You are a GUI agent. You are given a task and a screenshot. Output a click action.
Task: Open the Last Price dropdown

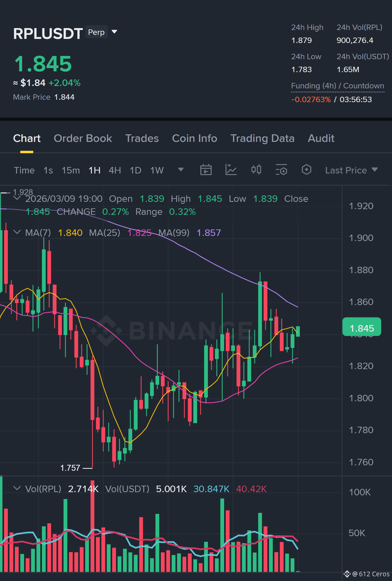(x=351, y=170)
